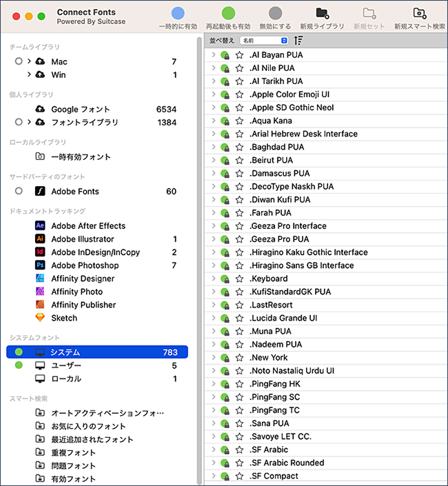Select the .Lucida Grande UI font row
Viewport: 448px width, 486px height.
click(326, 318)
